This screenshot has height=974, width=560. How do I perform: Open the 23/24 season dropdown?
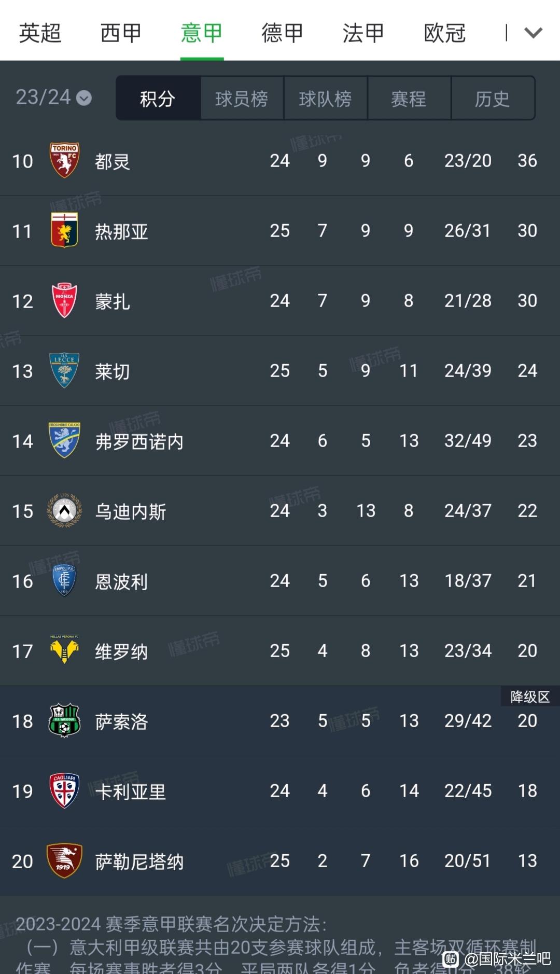[53, 98]
